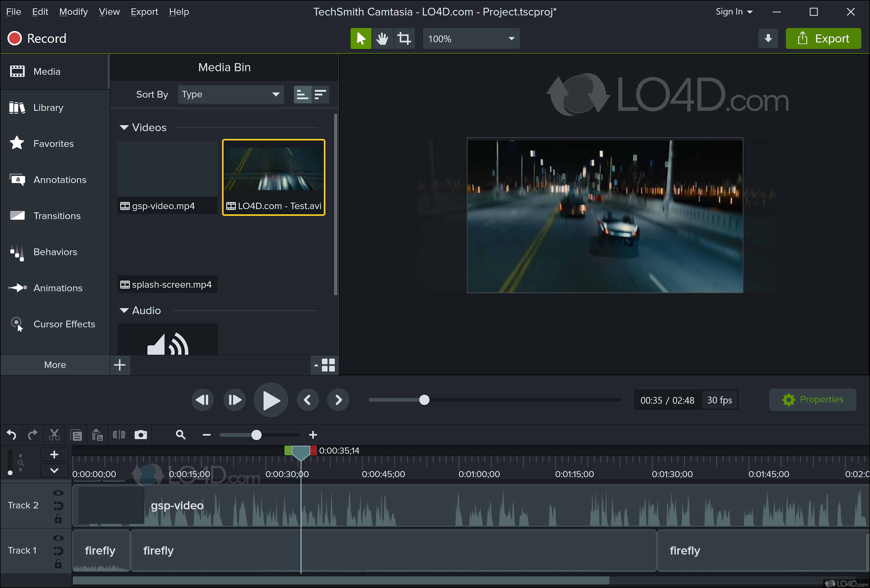Click the Cut scissors icon
This screenshot has height=588, width=870.
[54, 435]
